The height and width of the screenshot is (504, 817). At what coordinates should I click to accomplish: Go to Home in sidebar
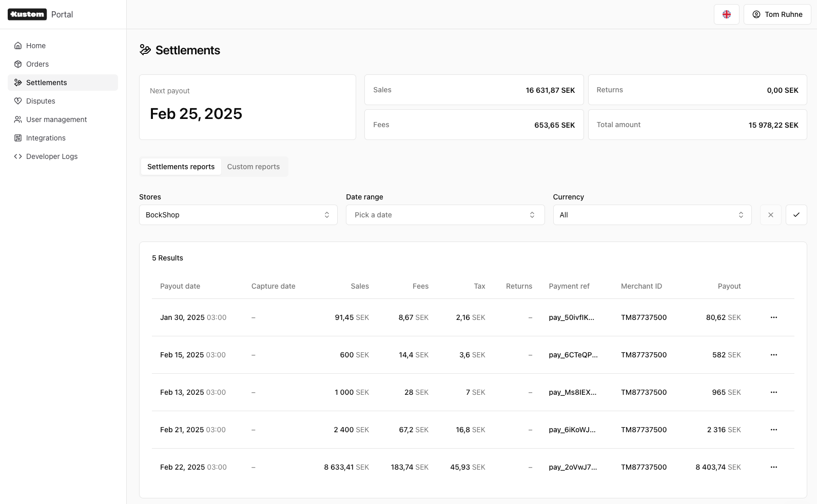point(63,46)
